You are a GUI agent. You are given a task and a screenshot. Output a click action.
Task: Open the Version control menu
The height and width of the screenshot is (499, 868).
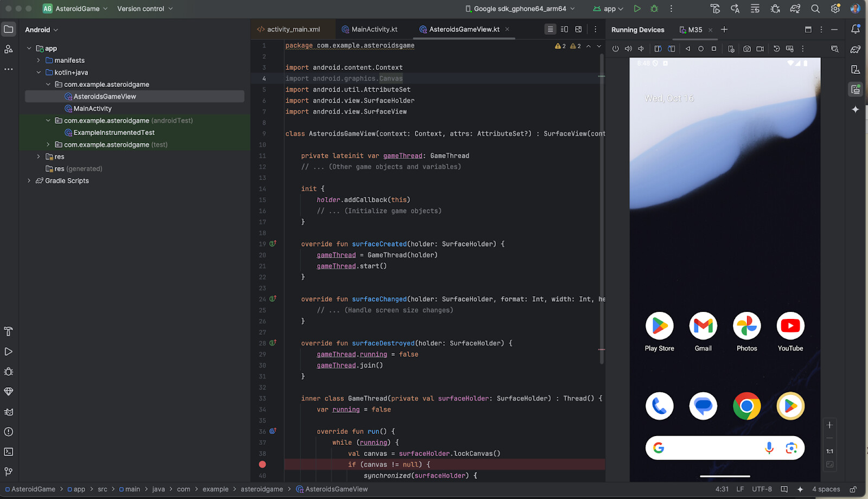(x=144, y=9)
